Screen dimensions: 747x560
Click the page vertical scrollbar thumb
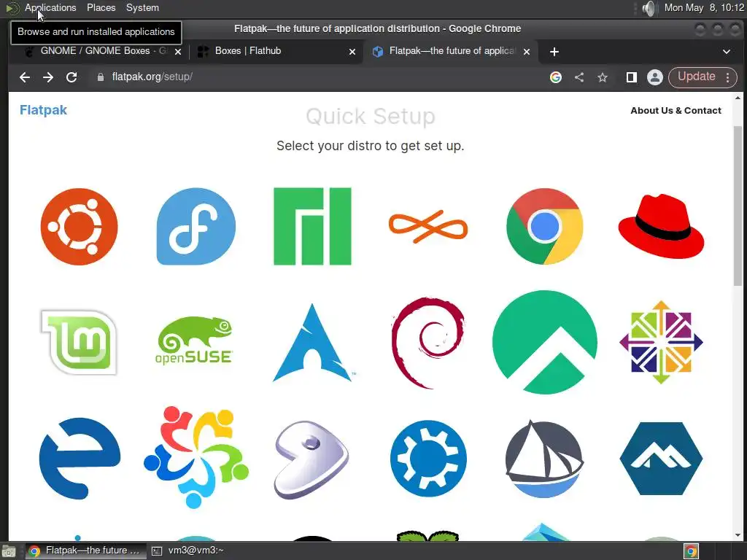point(738,206)
